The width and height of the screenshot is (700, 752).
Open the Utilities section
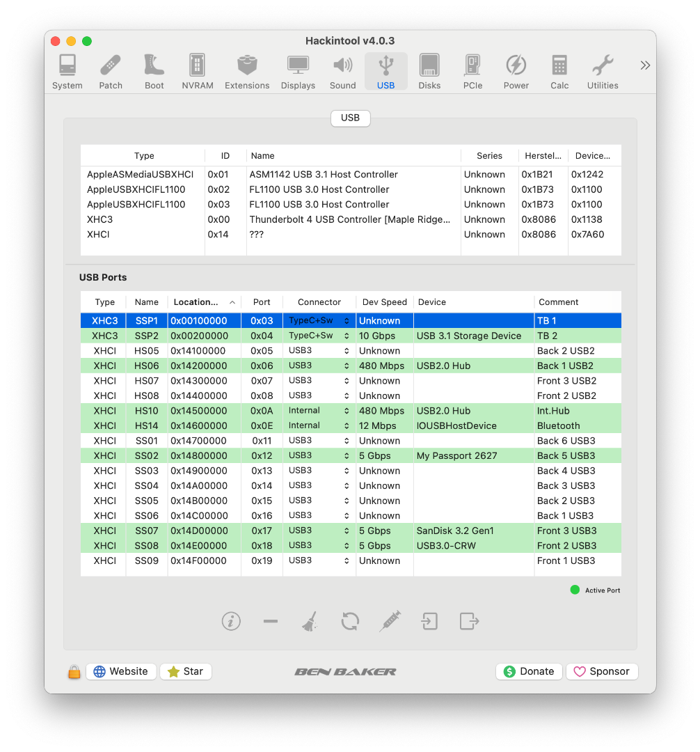click(603, 72)
